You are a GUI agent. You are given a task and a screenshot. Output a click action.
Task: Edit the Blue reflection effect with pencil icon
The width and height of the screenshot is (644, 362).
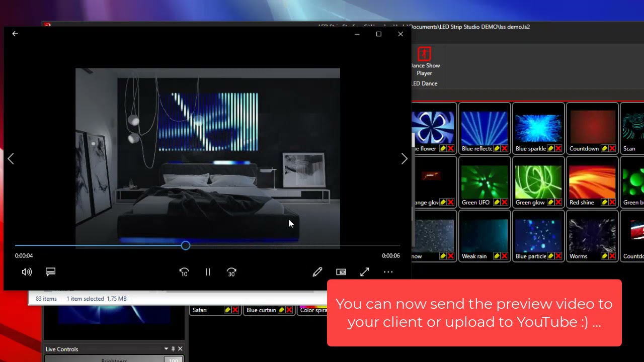497,149
